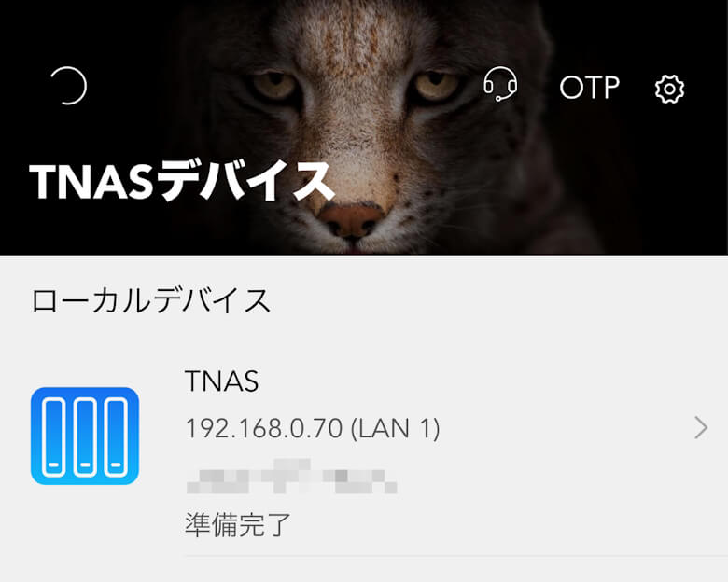This screenshot has height=582, width=728.
Task: Tap the TNASデバイス page title
Action: point(182,181)
